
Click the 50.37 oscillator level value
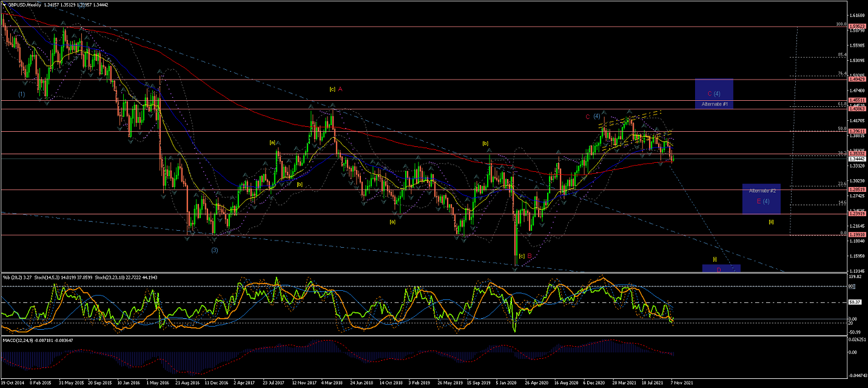[856, 302]
